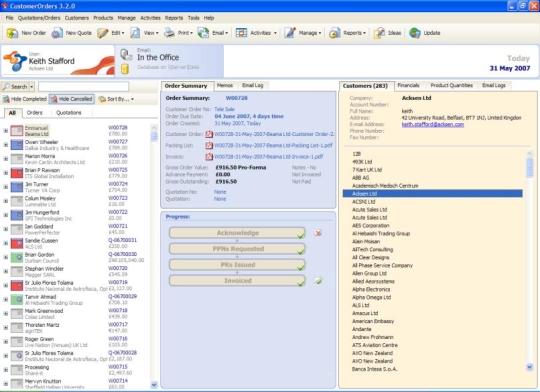Open the Tools menu

click(193, 18)
